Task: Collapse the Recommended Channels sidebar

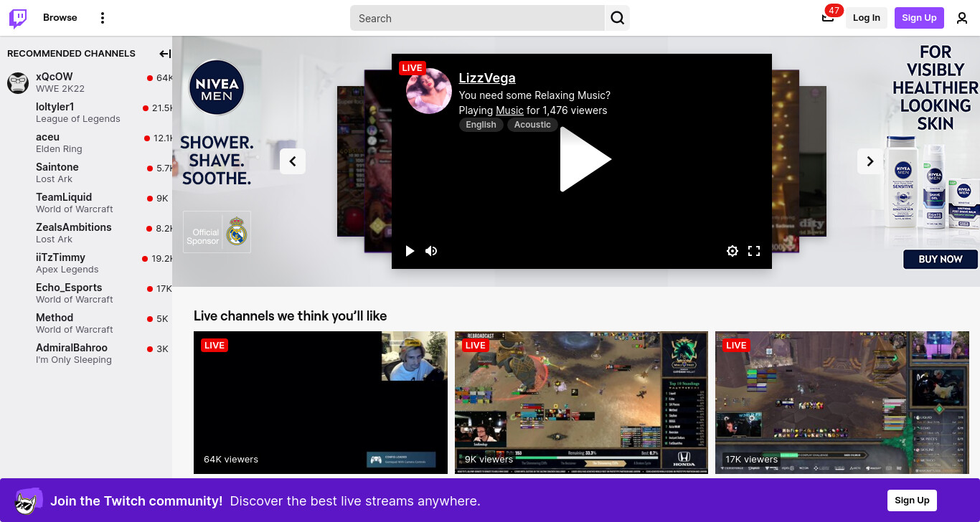Action: (x=165, y=54)
